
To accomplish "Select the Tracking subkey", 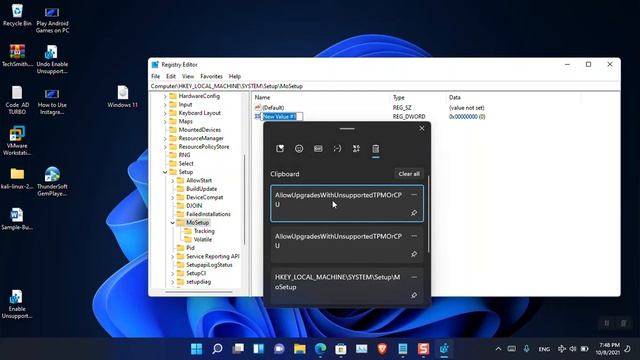I will click(x=204, y=231).
